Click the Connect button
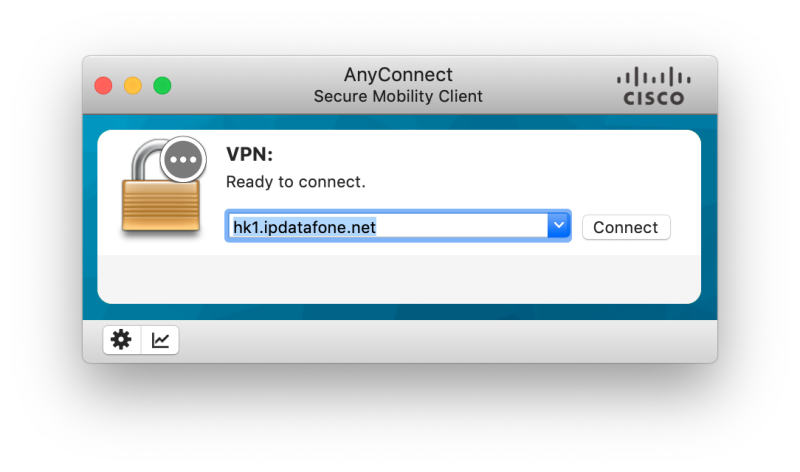 [626, 227]
